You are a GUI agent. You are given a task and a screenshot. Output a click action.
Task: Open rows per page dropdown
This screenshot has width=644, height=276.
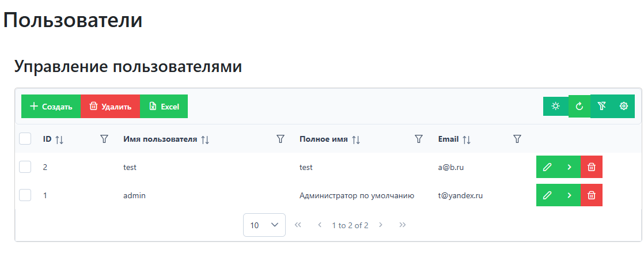264,225
